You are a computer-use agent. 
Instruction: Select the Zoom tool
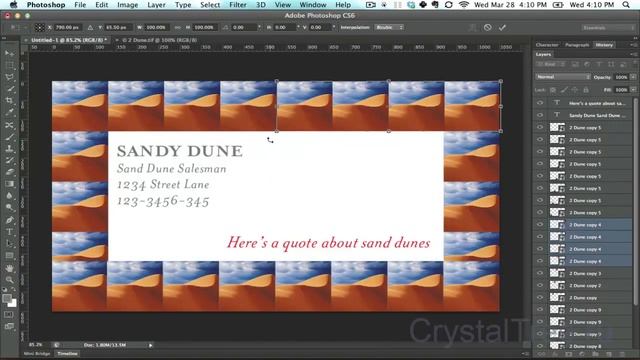click(x=9, y=280)
